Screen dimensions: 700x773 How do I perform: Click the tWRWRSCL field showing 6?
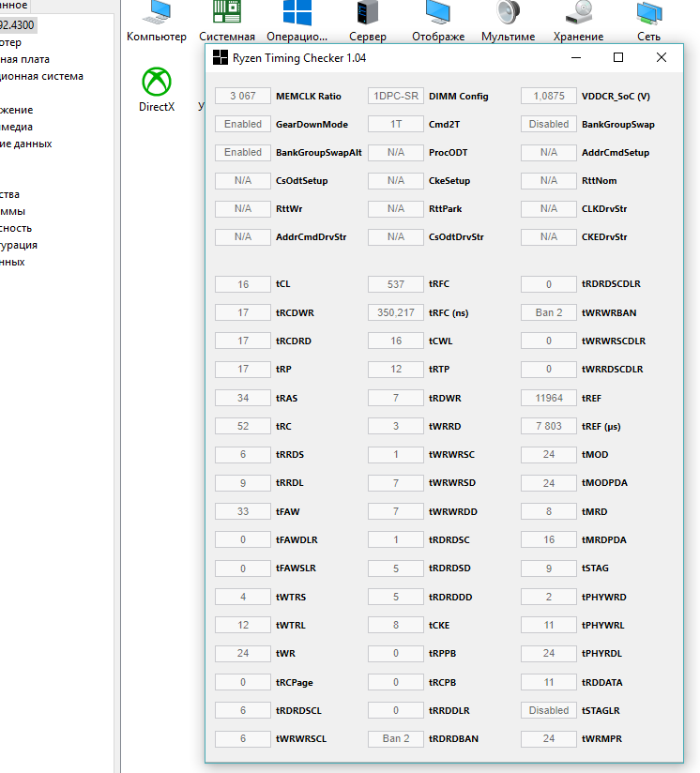[x=243, y=738]
